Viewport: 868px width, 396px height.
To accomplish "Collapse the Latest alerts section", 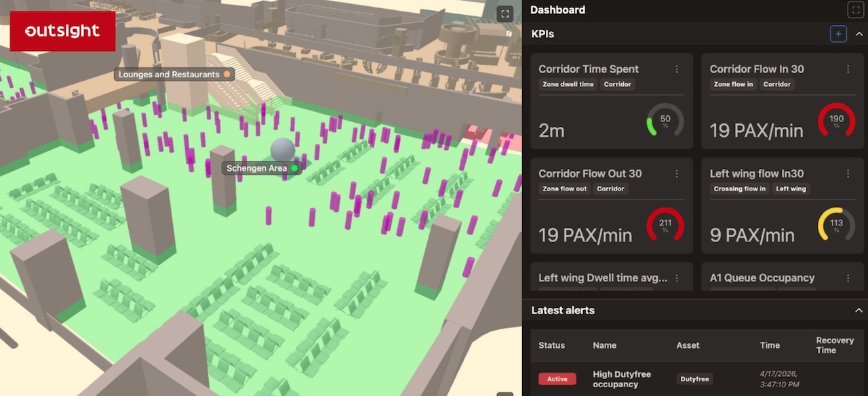I will 859,311.
